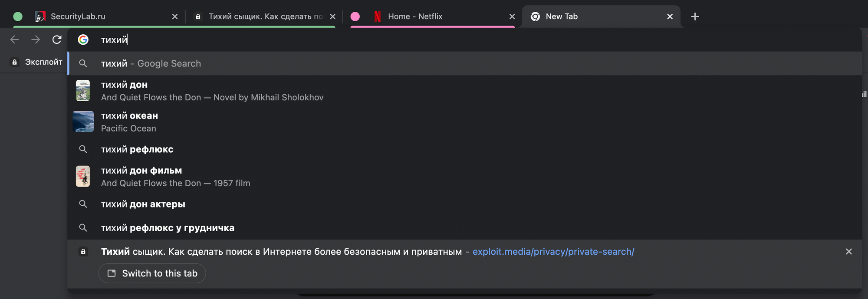Click the green tab group dot
This screenshot has height=299, width=868.
(x=18, y=16)
